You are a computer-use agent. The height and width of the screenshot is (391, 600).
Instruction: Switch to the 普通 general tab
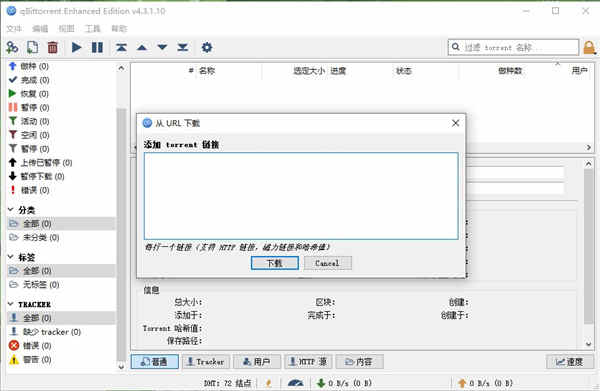pyautogui.click(x=155, y=362)
